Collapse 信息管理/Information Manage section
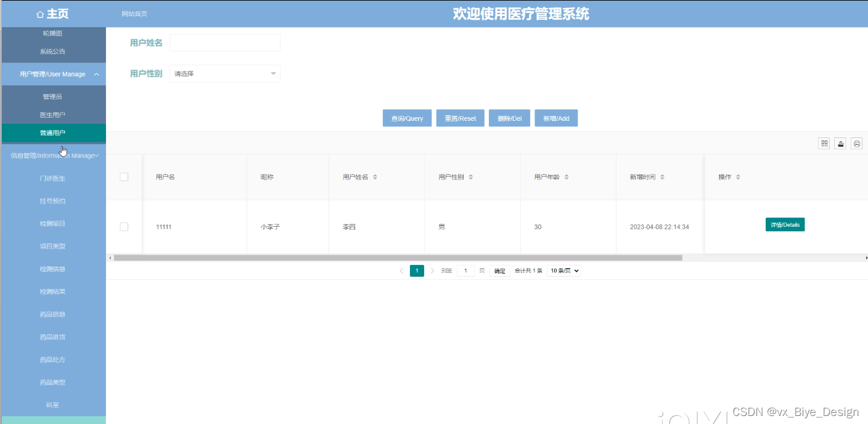This screenshot has height=424, width=868. 53,156
